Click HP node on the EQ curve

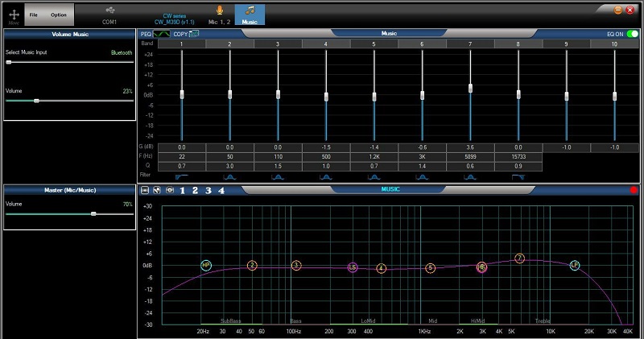coord(206,265)
